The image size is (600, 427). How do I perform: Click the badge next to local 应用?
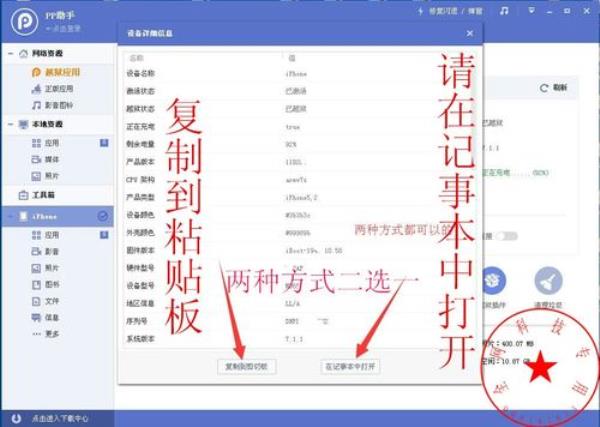tap(104, 143)
